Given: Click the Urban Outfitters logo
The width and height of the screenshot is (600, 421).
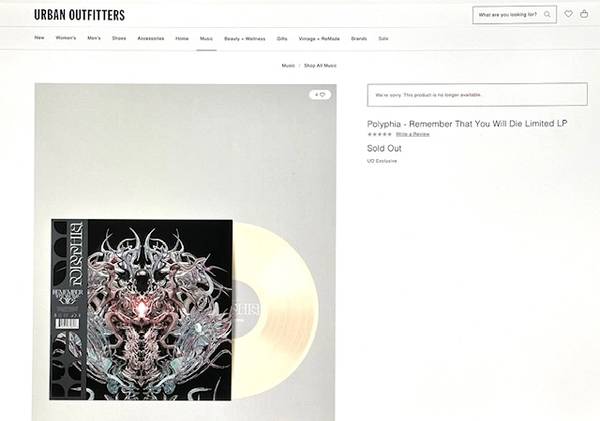Looking at the screenshot, I should (79, 15).
